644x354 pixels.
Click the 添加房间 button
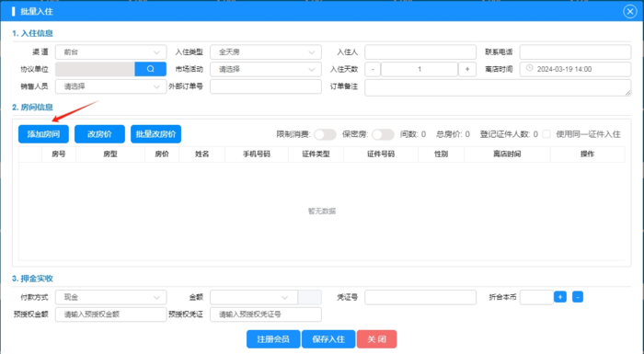click(x=43, y=134)
